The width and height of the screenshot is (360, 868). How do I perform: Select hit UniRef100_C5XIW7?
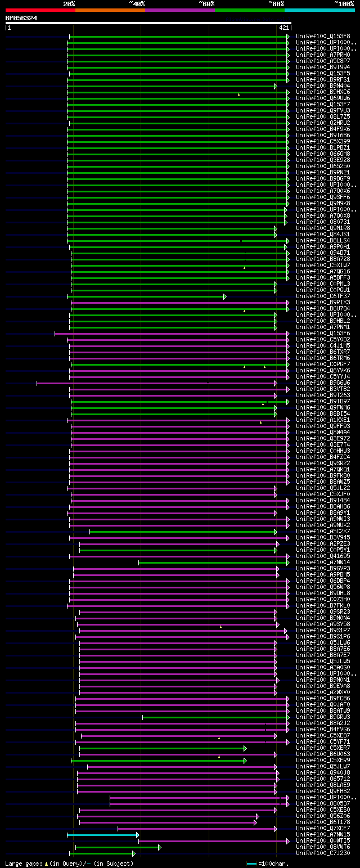point(323,266)
